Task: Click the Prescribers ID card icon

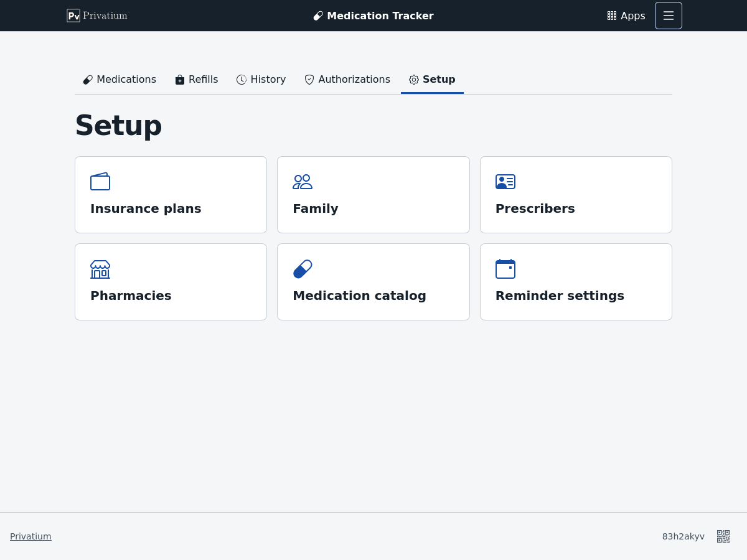Action: click(505, 182)
